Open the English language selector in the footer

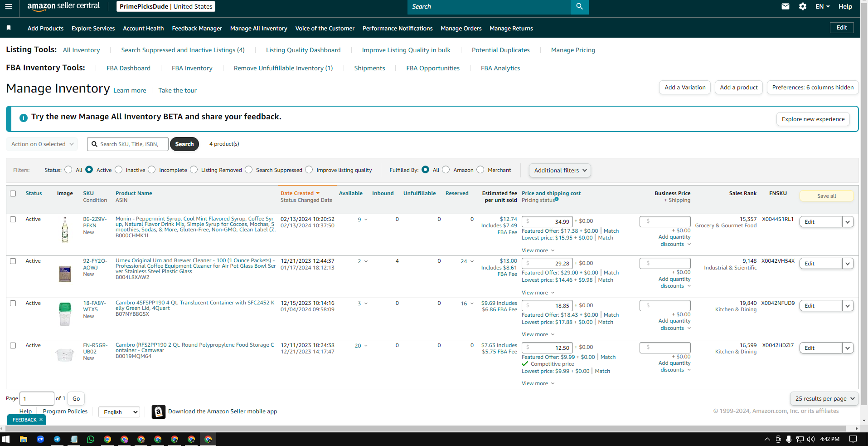(x=119, y=412)
